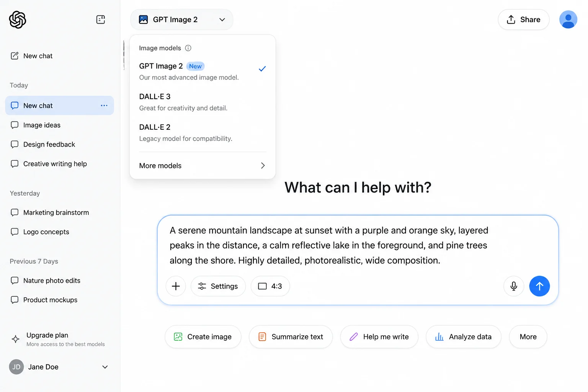Open the Logo concepts conversation
Screen dimensions: 588x392
tap(59, 232)
